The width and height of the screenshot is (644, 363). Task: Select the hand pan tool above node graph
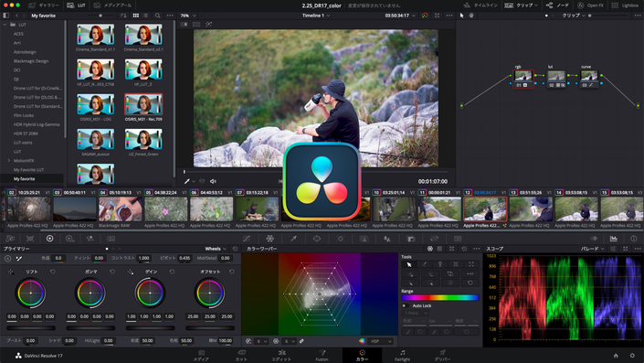click(x=471, y=16)
